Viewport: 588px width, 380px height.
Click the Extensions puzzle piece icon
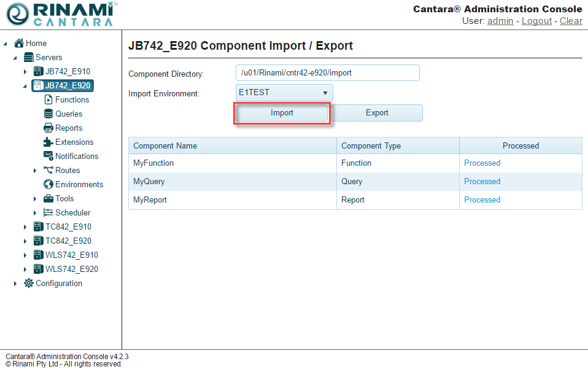pos(48,142)
